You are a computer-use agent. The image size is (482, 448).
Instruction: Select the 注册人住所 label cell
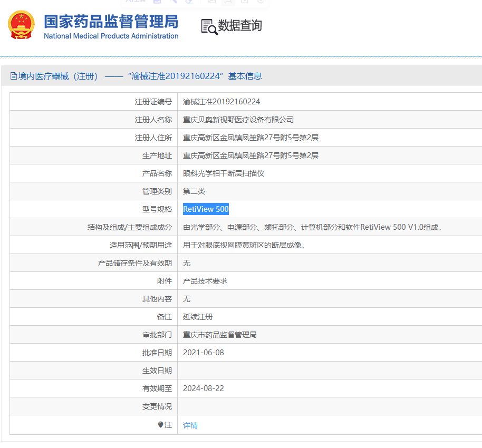pyautogui.click(x=93, y=138)
